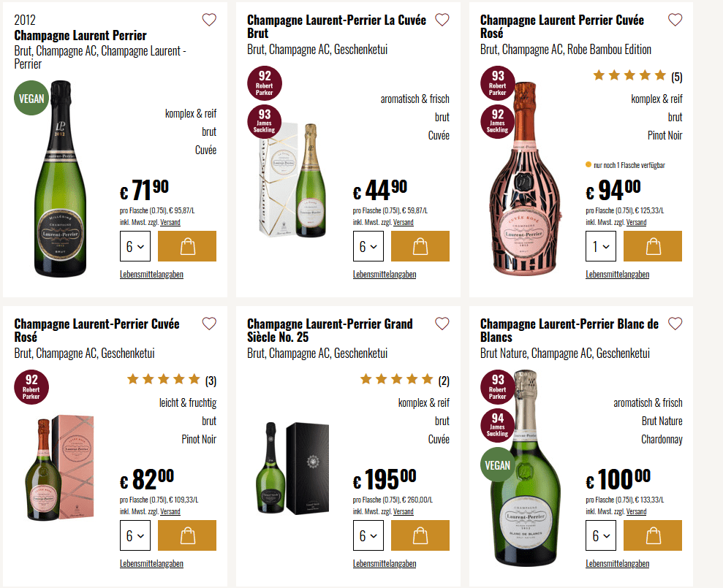Add La Cuvée Brut €44.90 to cart
The image size is (723, 588).
[420, 246]
